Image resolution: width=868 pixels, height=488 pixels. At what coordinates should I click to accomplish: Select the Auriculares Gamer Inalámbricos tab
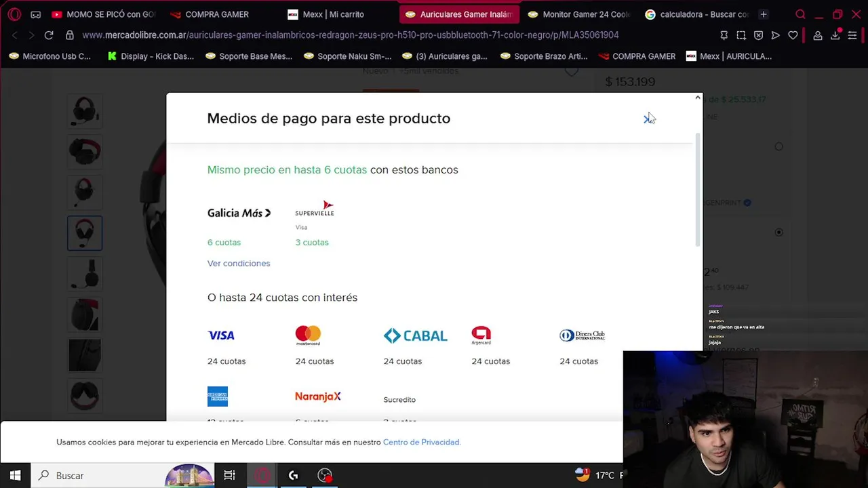click(x=460, y=14)
